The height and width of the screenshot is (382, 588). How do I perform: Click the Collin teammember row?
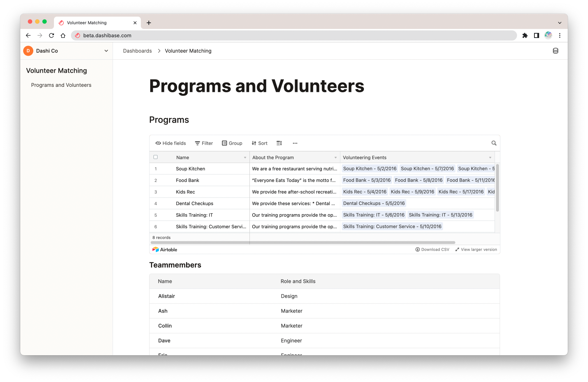[x=324, y=326]
